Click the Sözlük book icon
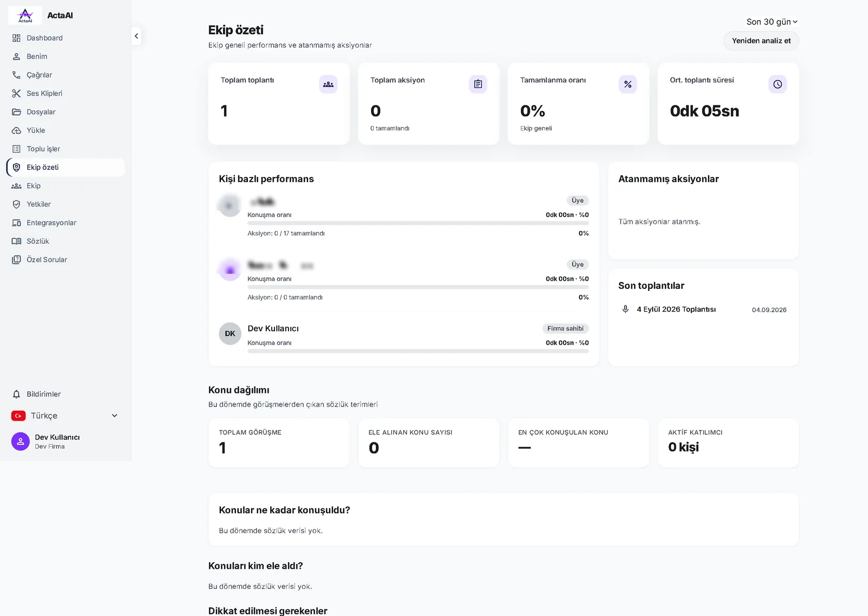Image resolution: width=868 pixels, height=616 pixels. click(16, 241)
